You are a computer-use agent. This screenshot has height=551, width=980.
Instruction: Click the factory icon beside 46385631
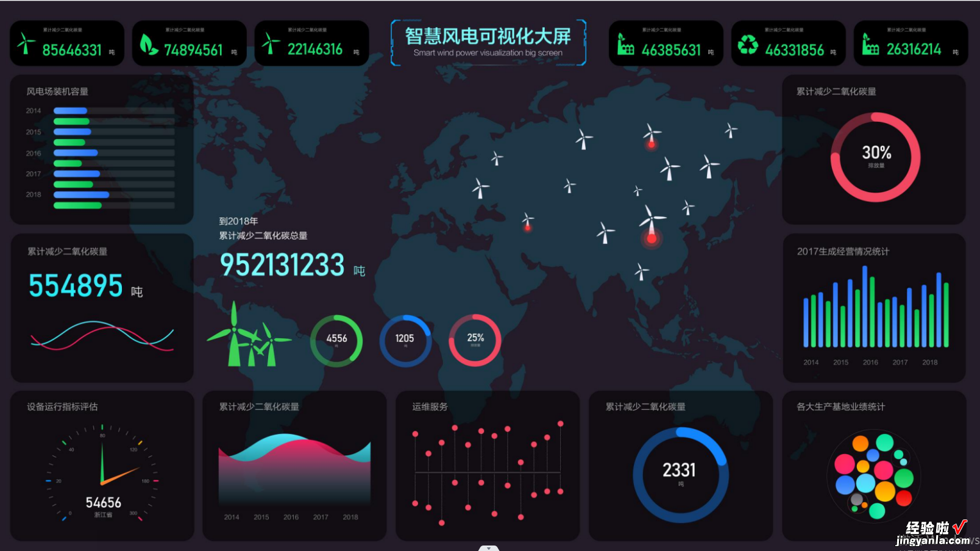pos(625,44)
